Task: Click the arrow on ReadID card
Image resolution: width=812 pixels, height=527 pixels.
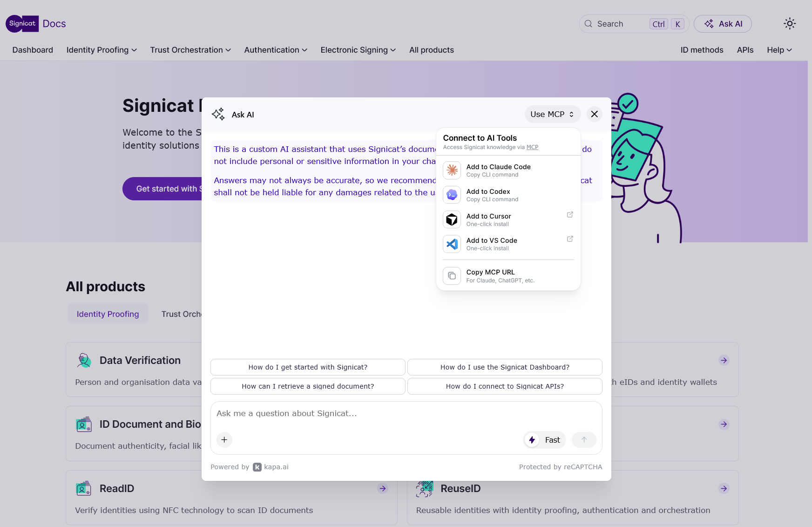Action: [x=383, y=488]
